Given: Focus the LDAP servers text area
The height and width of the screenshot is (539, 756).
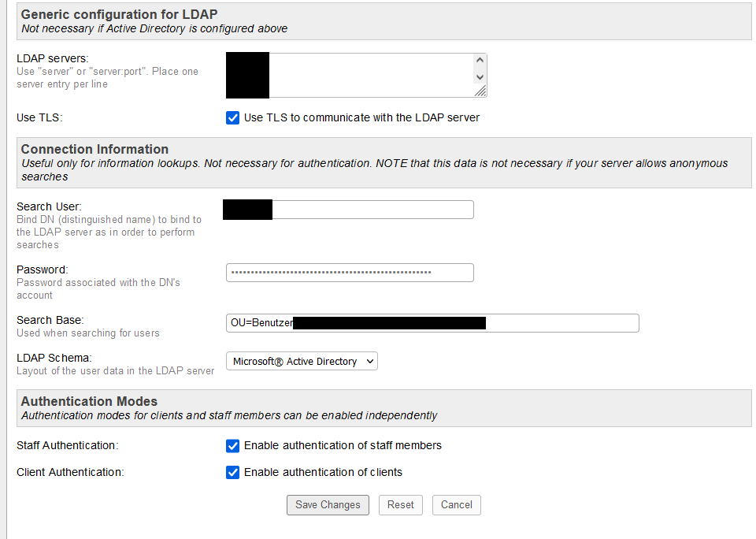Looking at the screenshot, I should tap(370, 75).
